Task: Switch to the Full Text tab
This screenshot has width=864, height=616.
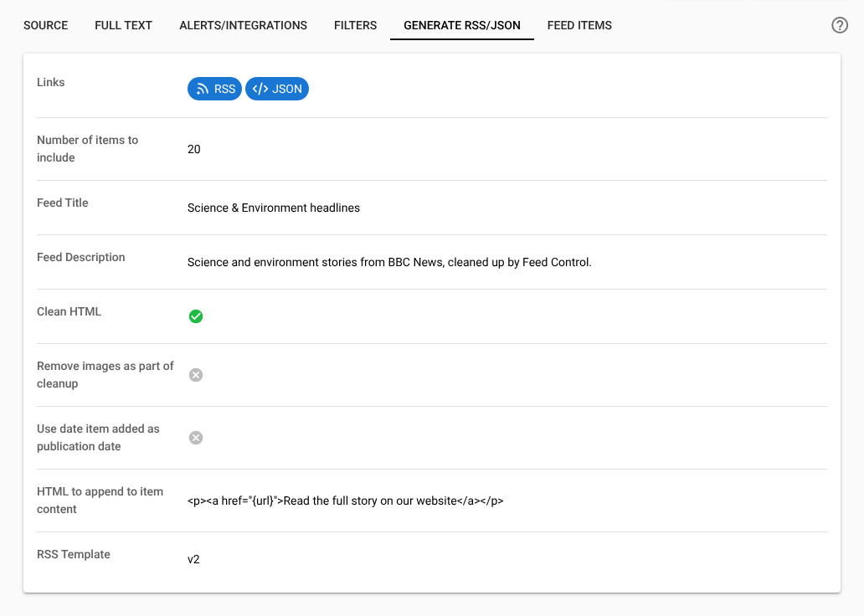Action: [123, 25]
